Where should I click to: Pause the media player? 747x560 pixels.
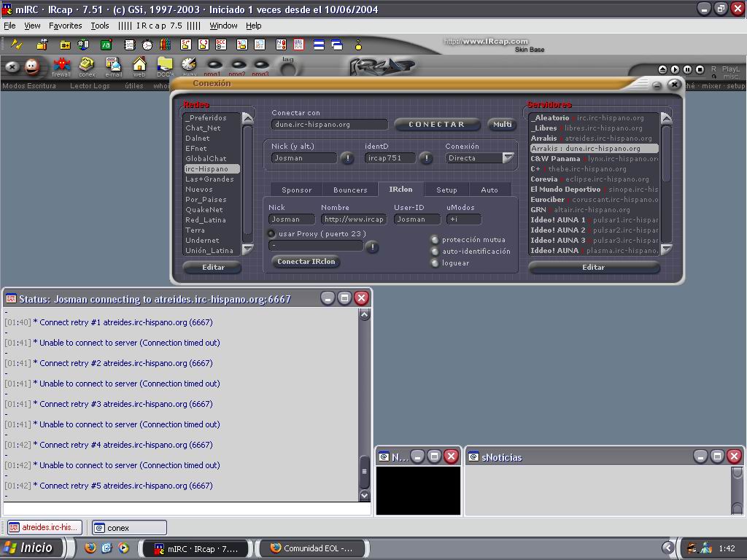[x=687, y=69]
